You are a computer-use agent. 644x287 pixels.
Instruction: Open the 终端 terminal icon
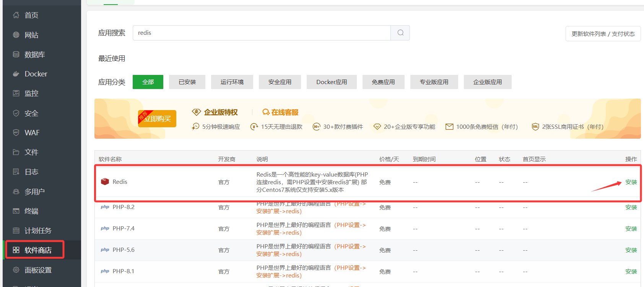[16, 211]
